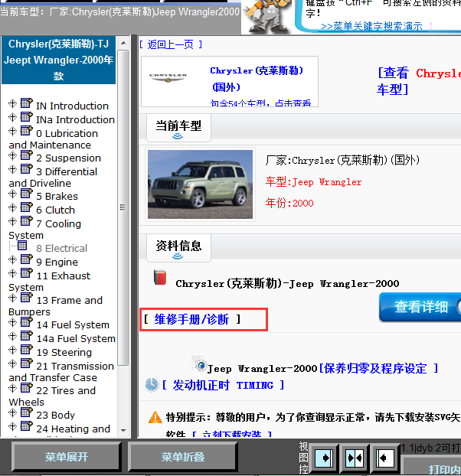
Task: Expand the 9 Engine tree node
Action: [12, 259]
